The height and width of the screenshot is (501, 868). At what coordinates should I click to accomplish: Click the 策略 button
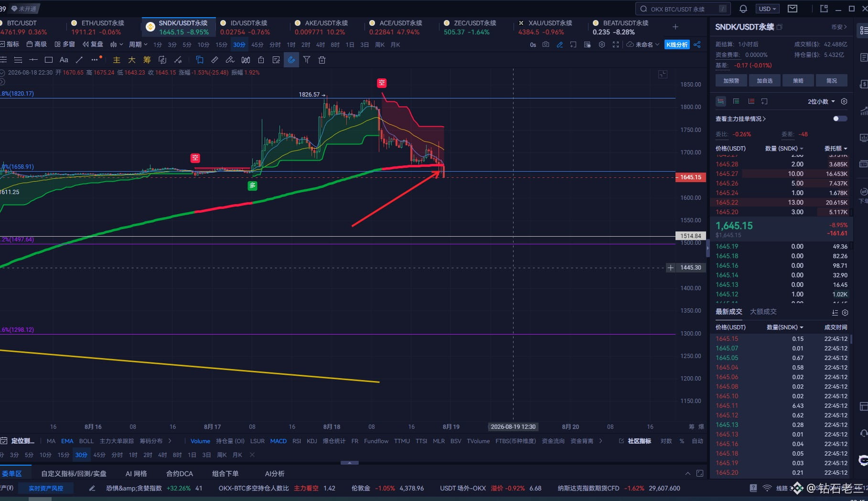(798, 81)
